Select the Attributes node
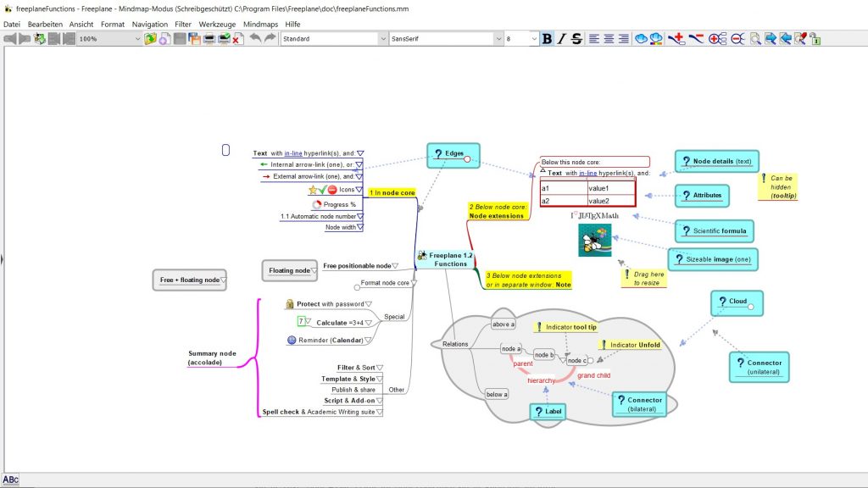Image resolution: width=868 pixels, height=488 pixels. (x=702, y=196)
